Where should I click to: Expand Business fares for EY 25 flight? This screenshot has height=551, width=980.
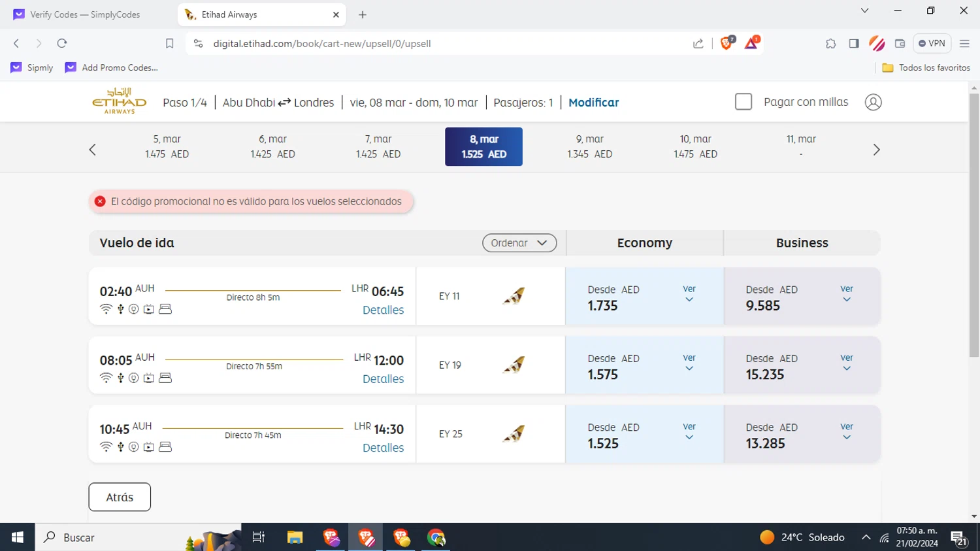(847, 431)
